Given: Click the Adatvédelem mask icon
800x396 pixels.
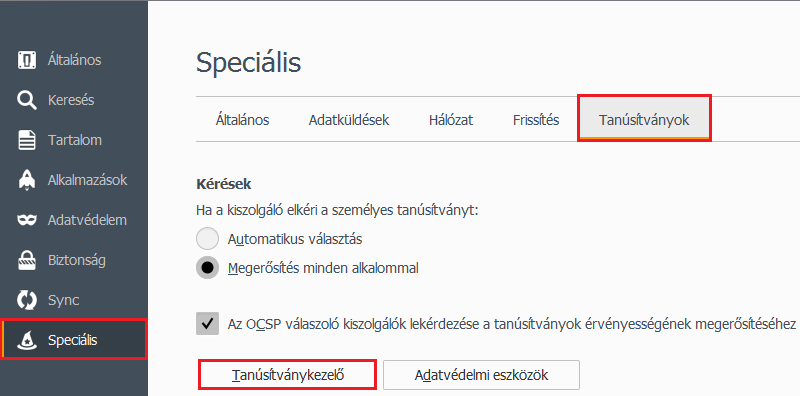Looking at the screenshot, I should click(27, 220).
